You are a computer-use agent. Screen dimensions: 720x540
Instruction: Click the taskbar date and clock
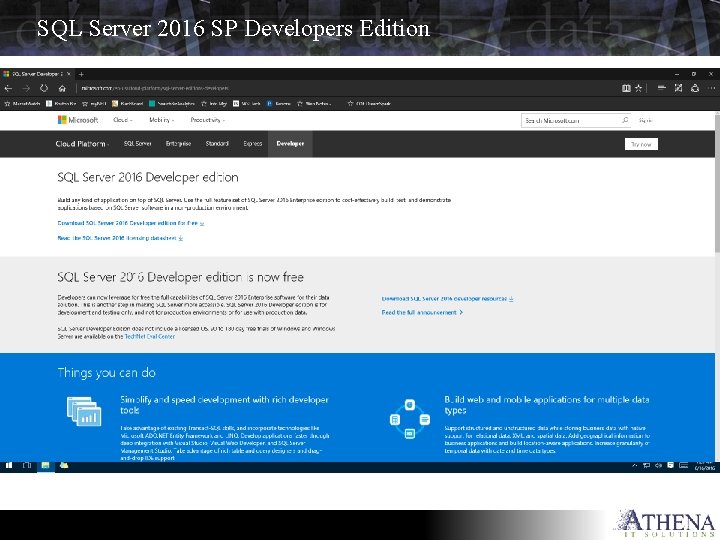[704, 466]
